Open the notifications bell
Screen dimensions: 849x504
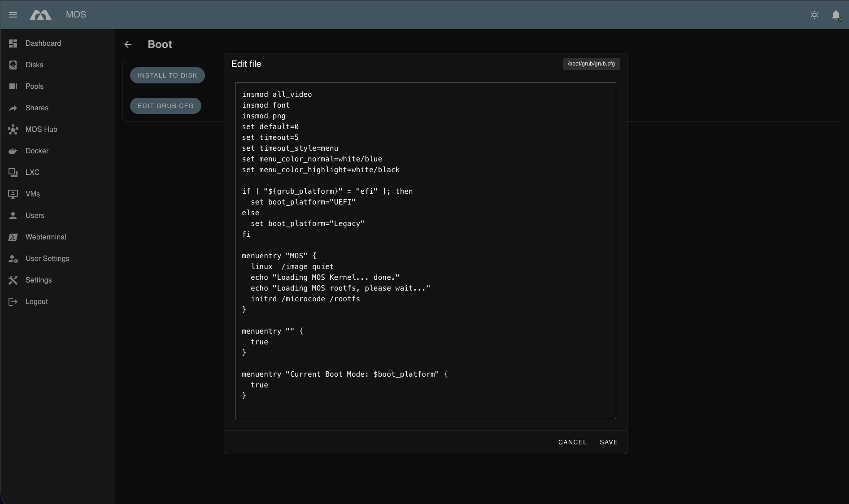[836, 15]
